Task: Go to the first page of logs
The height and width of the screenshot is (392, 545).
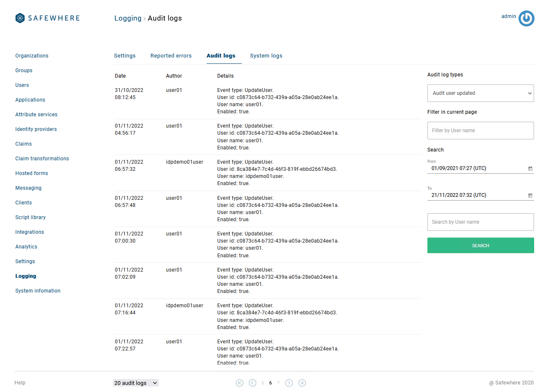Action: pos(239,383)
